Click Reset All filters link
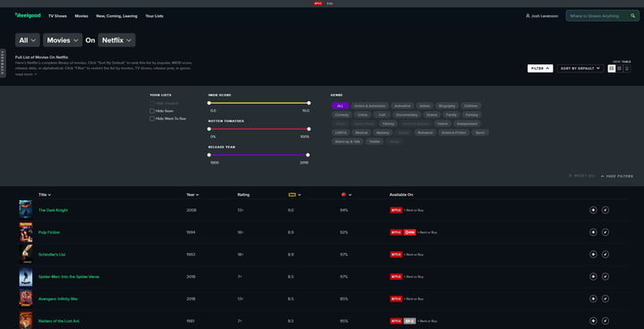 (582, 176)
